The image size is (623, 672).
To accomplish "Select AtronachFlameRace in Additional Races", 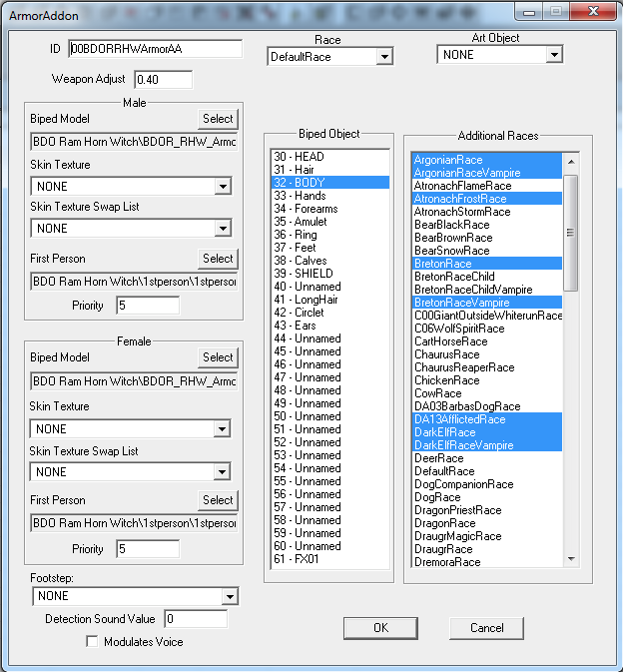I will coord(487,186).
